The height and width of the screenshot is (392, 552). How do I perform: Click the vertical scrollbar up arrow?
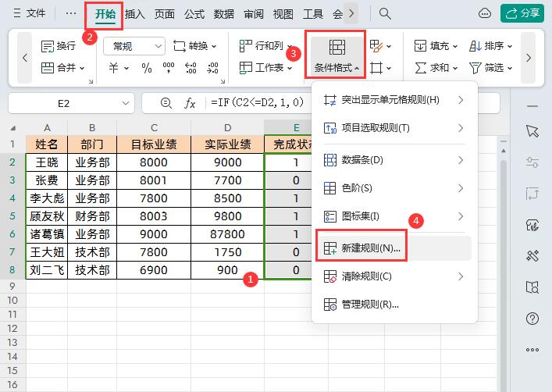point(504,151)
